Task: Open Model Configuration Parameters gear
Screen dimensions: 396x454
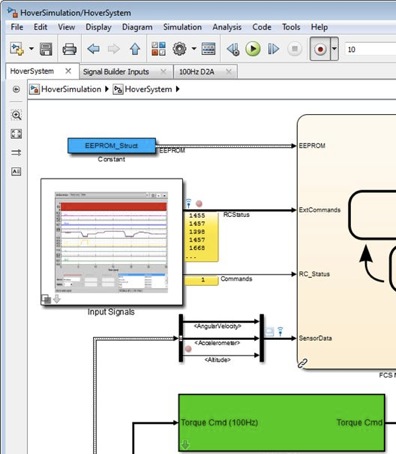Action: pos(179,49)
